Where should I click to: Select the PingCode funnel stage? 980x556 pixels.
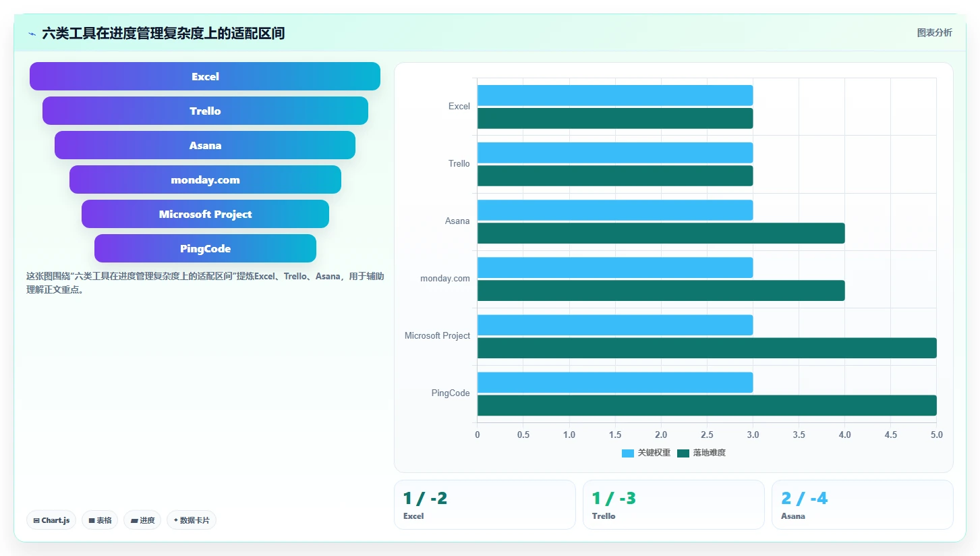[205, 248]
